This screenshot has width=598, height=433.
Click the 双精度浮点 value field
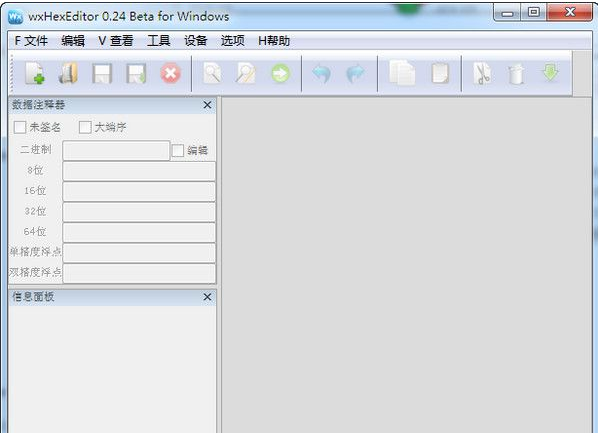tap(139, 273)
